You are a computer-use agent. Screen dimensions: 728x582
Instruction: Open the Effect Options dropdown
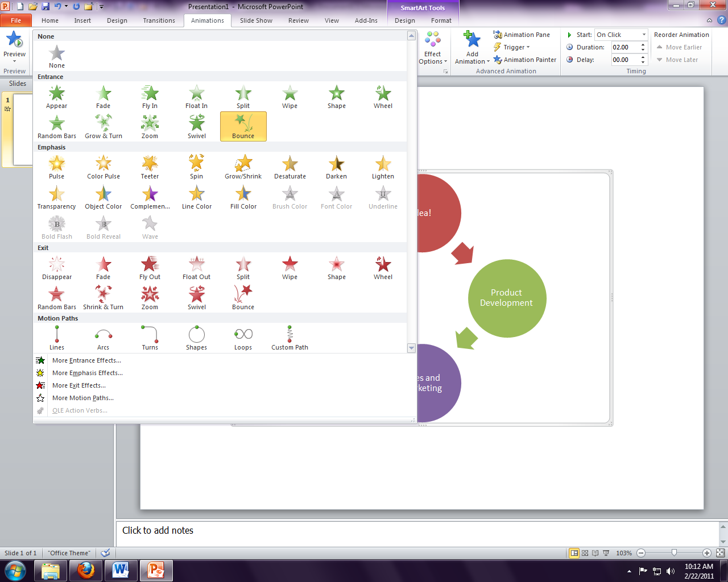tap(433, 48)
